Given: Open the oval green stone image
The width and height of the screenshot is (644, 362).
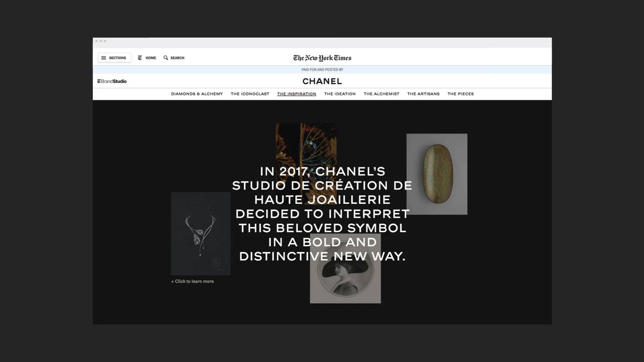Looking at the screenshot, I should pos(437,174).
